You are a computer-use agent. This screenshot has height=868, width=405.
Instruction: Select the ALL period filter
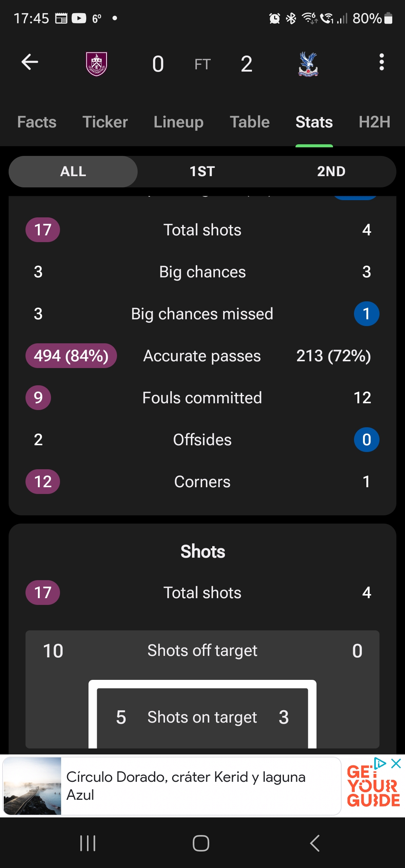click(x=73, y=172)
